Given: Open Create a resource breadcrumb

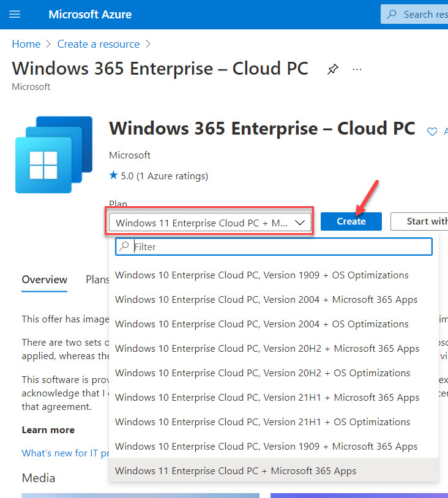Looking at the screenshot, I should point(99,44).
